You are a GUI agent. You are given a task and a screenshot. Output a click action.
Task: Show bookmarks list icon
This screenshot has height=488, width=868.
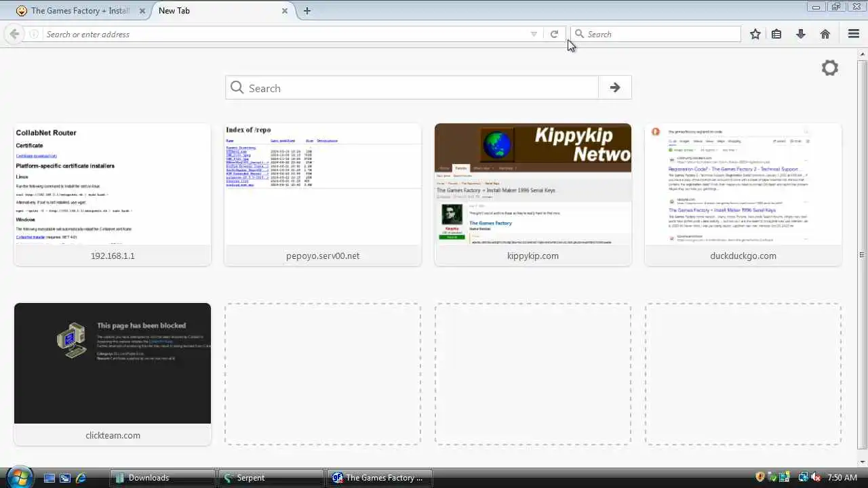(x=776, y=34)
